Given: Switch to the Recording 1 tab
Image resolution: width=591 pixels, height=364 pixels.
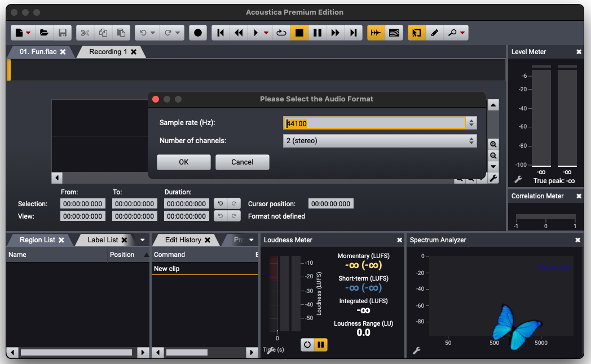Looking at the screenshot, I should tap(108, 52).
